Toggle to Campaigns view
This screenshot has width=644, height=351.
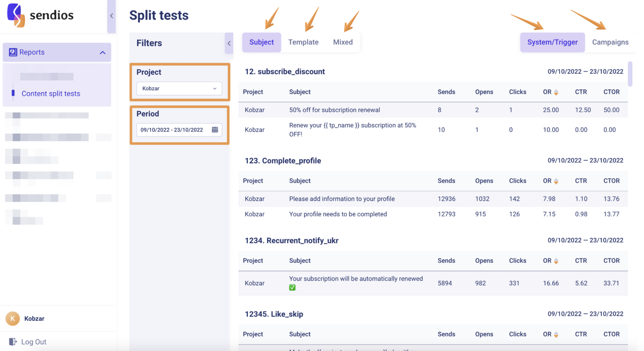[610, 42]
